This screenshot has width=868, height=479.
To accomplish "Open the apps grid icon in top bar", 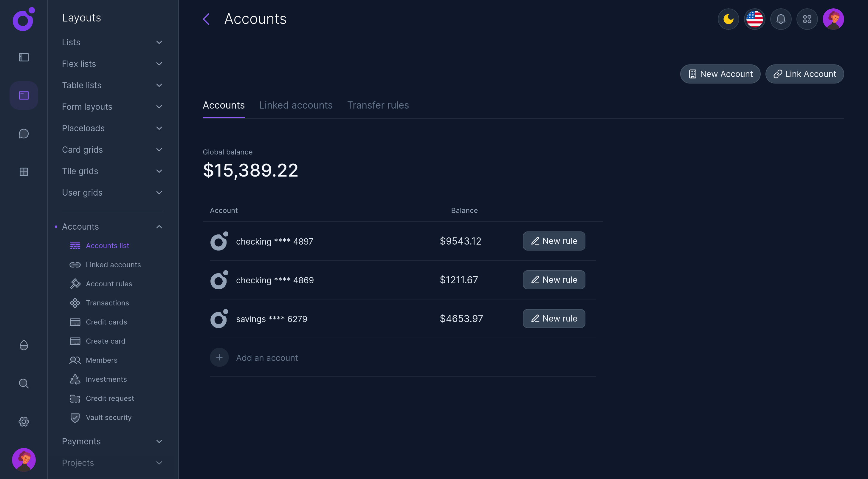I will 807,19.
